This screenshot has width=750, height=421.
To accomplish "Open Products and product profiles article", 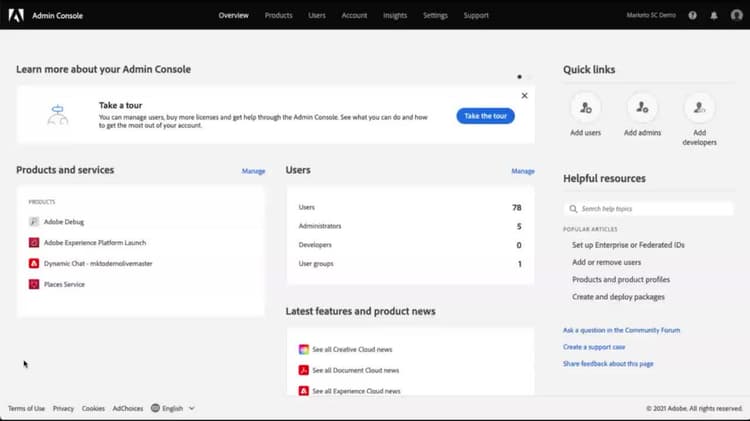I will [x=621, y=279].
